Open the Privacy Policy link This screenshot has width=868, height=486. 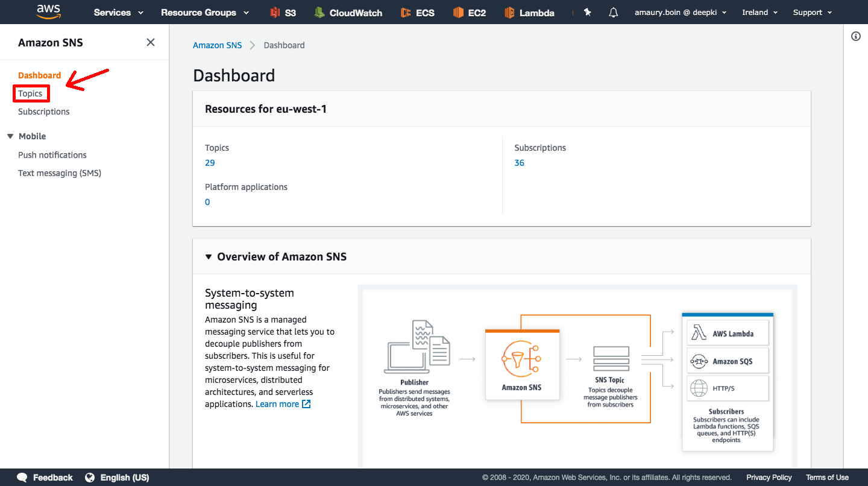click(769, 478)
